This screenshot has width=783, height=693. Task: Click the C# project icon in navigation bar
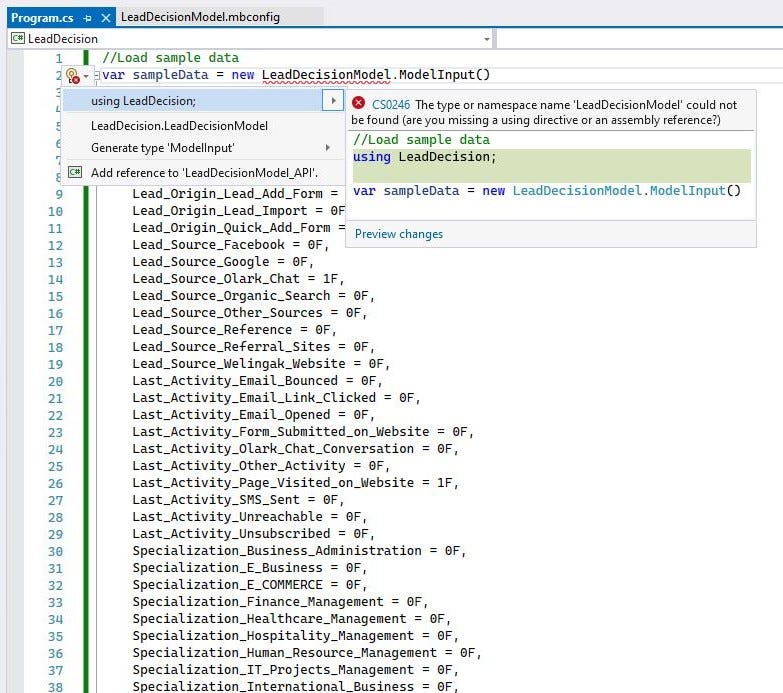click(x=17, y=39)
